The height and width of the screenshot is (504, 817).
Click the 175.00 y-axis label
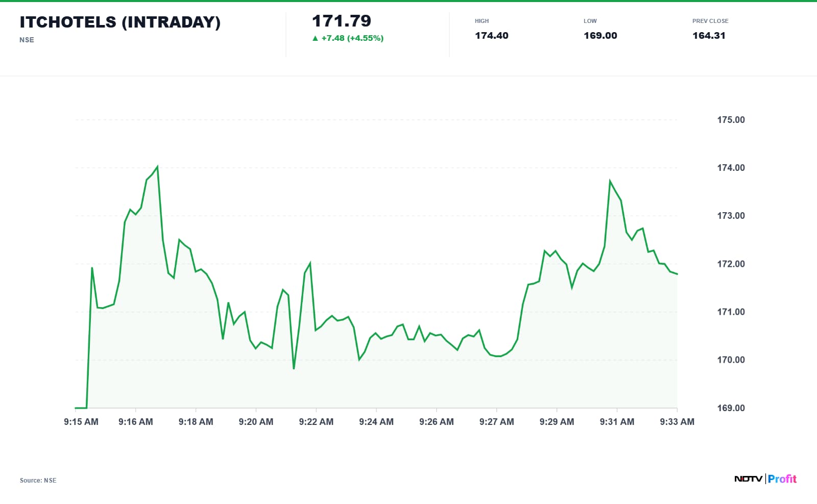731,120
